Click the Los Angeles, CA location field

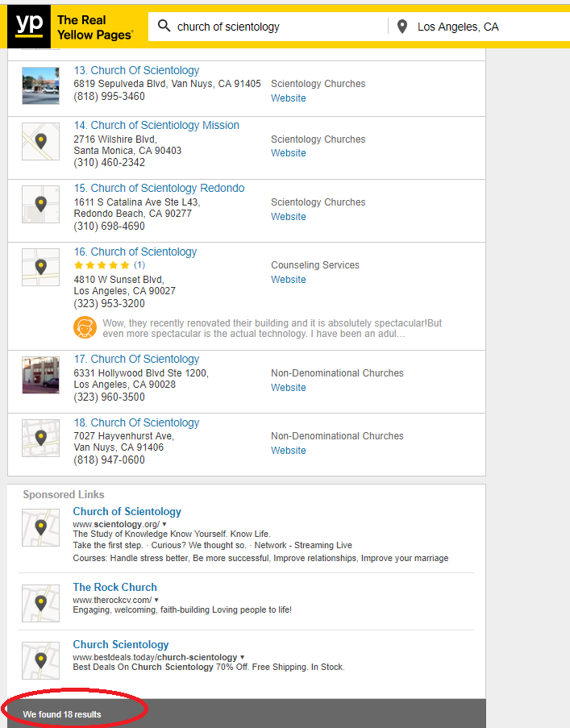click(480, 27)
